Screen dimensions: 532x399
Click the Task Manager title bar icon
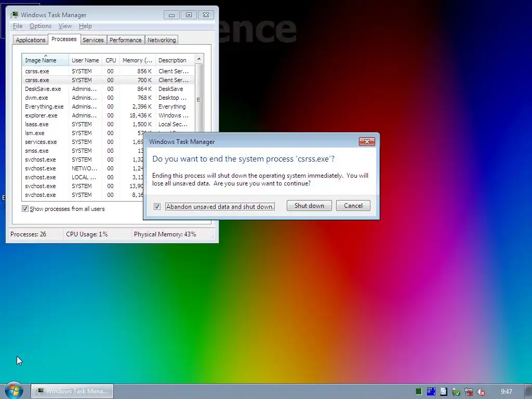click(x=14, y=15)
